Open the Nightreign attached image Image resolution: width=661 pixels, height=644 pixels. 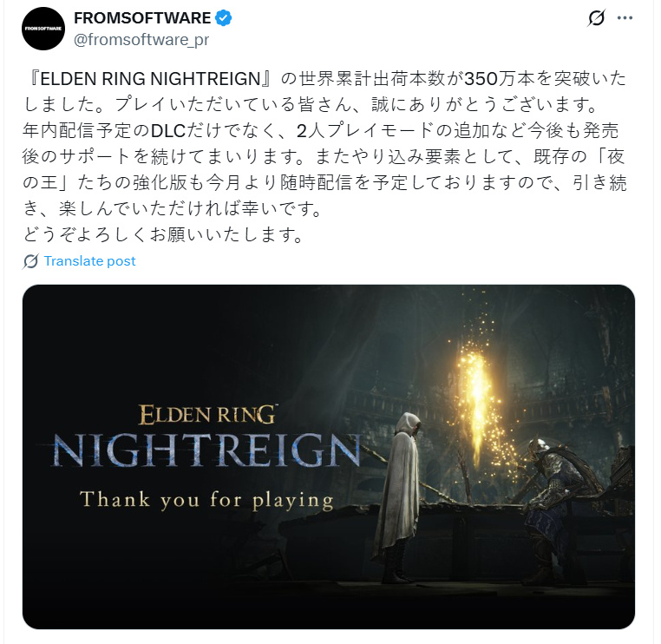[x=329, y=457]
